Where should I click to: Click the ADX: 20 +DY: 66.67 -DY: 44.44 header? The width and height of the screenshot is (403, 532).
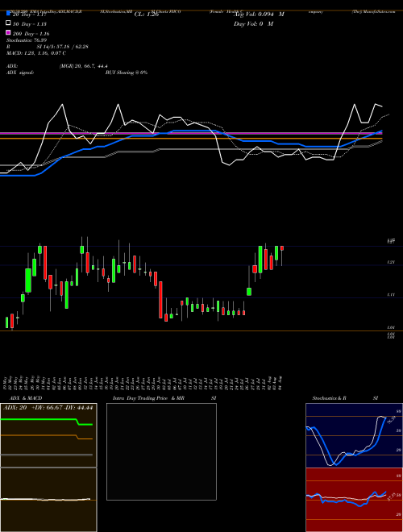48,408
